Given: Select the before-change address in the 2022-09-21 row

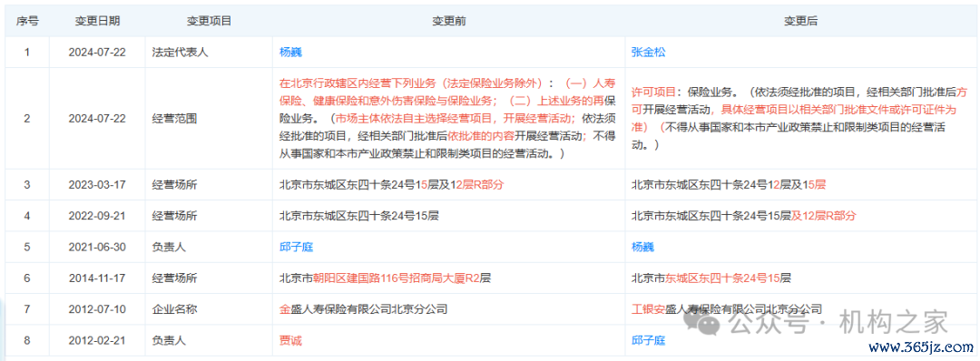Looking at the screenshot, I should pos(359,216).
